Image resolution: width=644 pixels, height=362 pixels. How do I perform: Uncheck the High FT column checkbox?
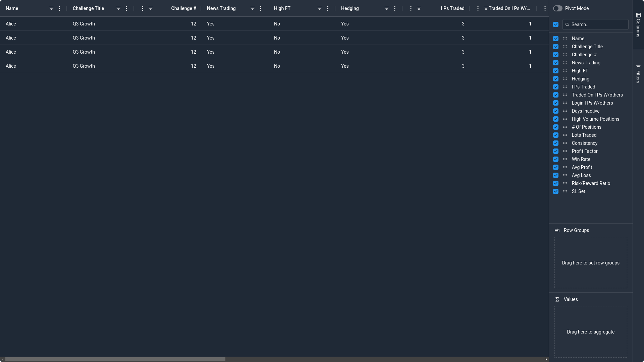point(556,71)
